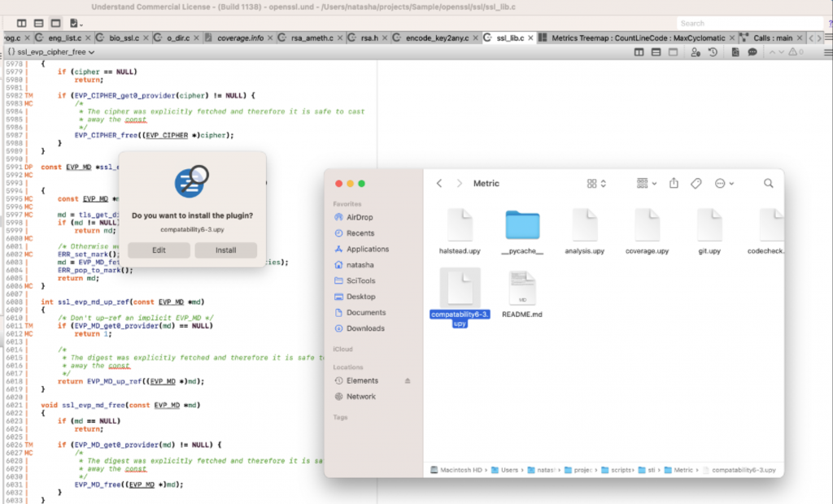Click the Share icon in Finder toolbar
This screenshot has height=504, width=833.
tap(674, 184)
